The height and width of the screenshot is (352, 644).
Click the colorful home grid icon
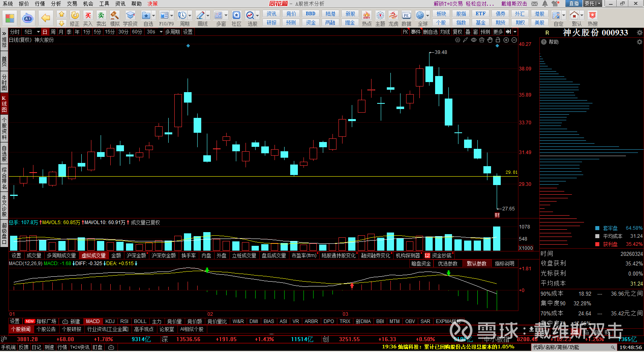(x=10, y=18)
